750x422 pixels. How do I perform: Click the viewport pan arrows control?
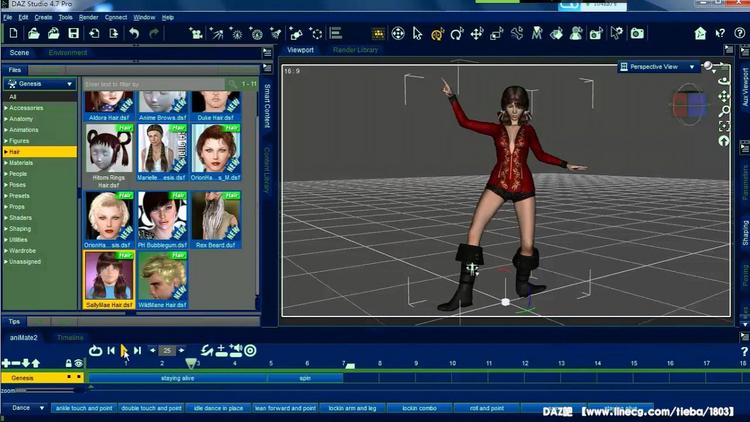724,96
